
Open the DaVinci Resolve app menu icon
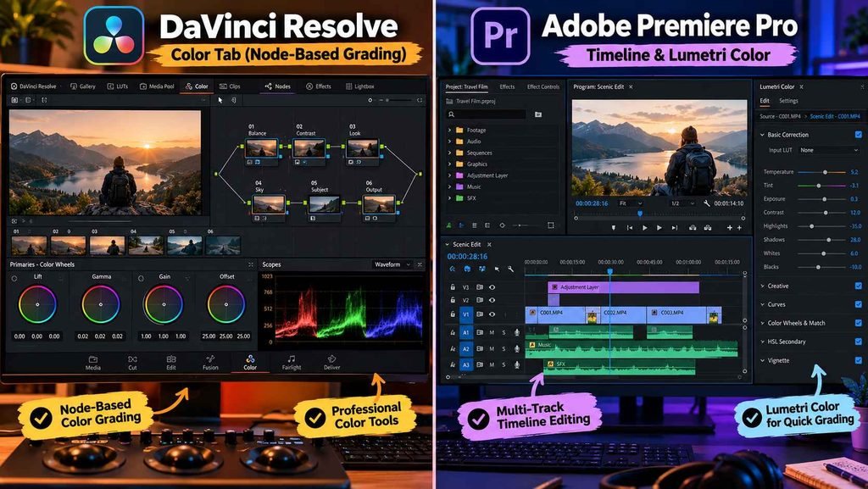point(14,86)
